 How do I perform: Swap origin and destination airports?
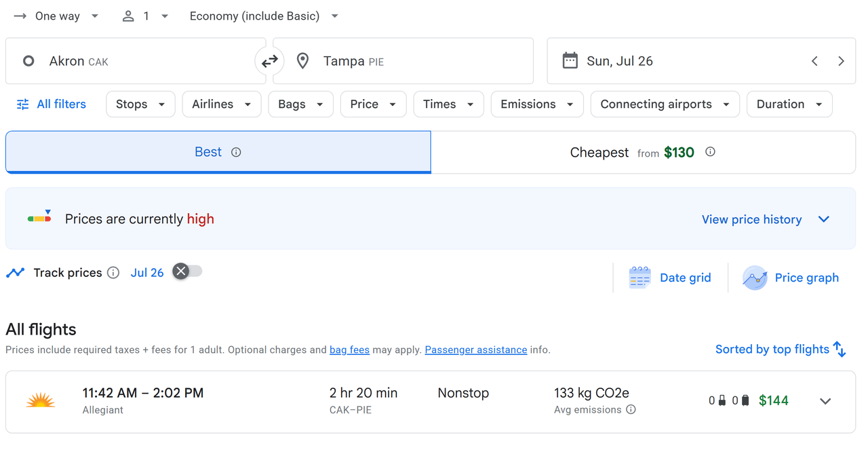tap(270, 61)
